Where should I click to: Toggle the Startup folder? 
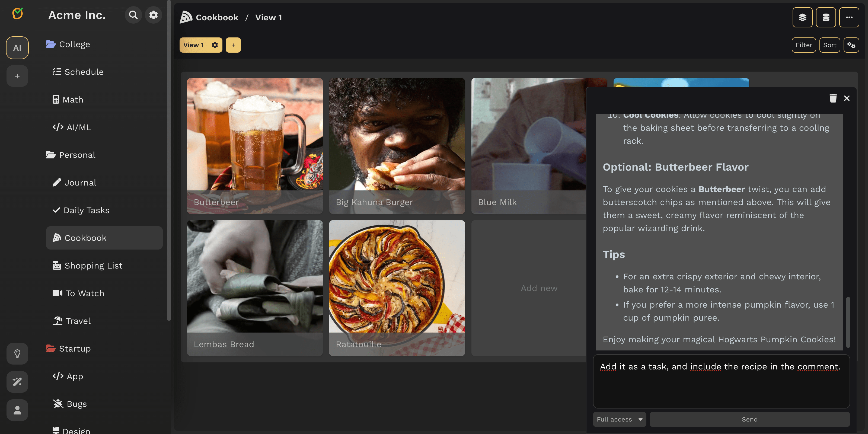click(68, 349)
